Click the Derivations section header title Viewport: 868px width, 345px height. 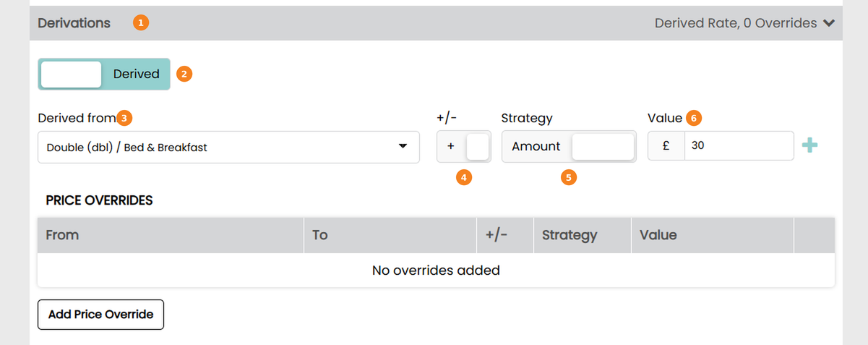click(x=74, y=23)
